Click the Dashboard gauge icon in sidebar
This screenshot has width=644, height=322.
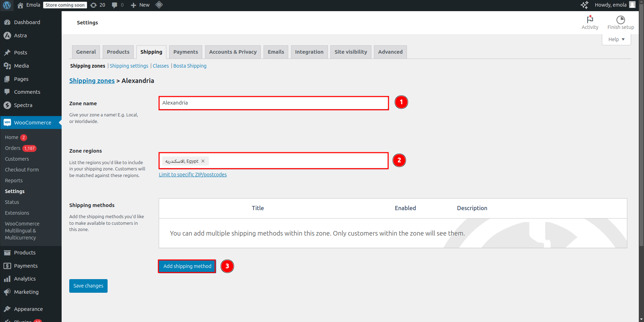click(7, 22)
